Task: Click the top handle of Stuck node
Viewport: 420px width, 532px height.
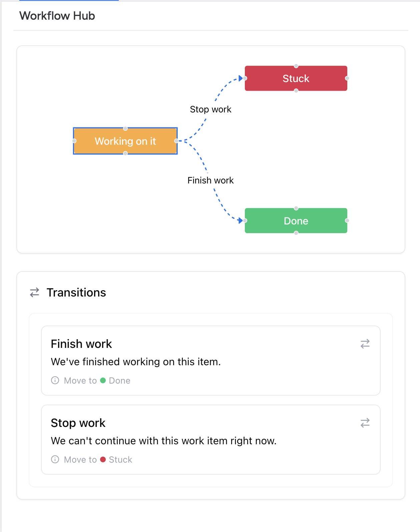Action: tap(296, 66)
